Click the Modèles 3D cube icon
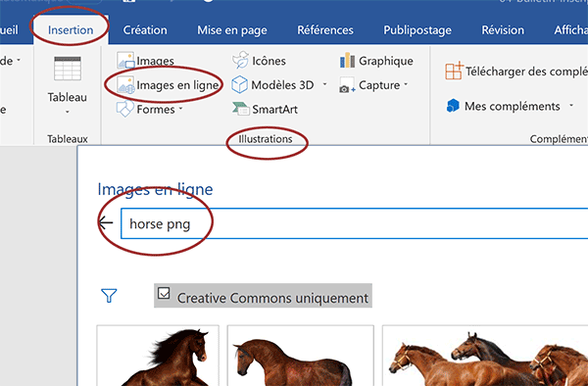 240,84
